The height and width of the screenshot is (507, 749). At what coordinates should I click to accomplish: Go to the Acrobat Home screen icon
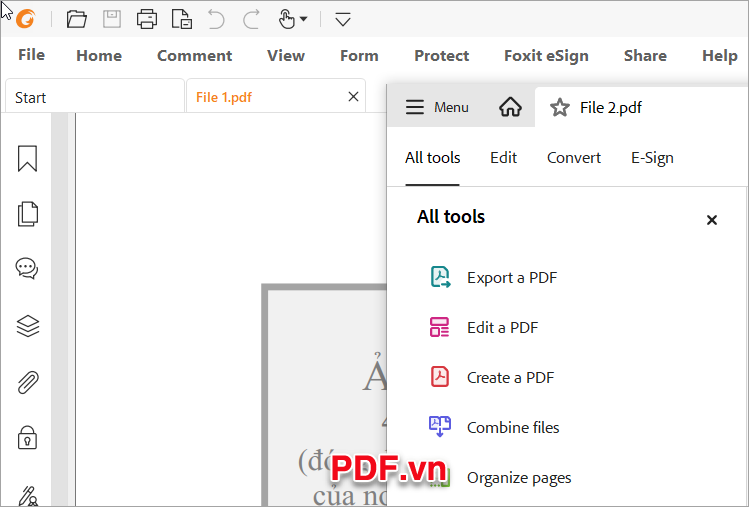point(510,107)
